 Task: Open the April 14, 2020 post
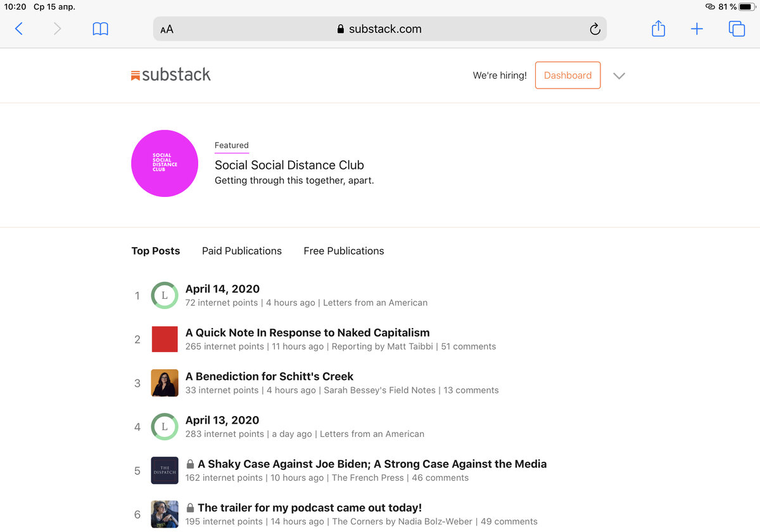pyautogui.click(x=222, y=289)
